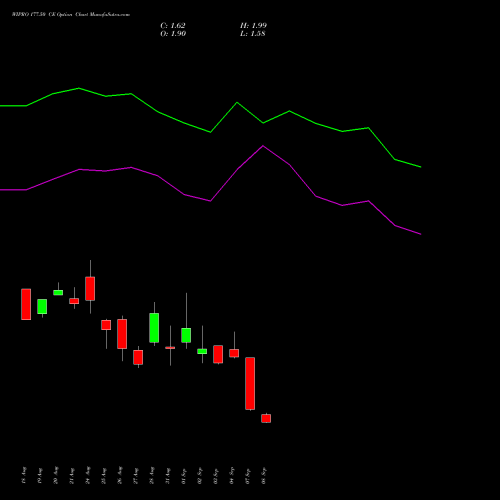Select the small green 02 Sep candlestick
The image size is (500, 500).
point(202,351)
